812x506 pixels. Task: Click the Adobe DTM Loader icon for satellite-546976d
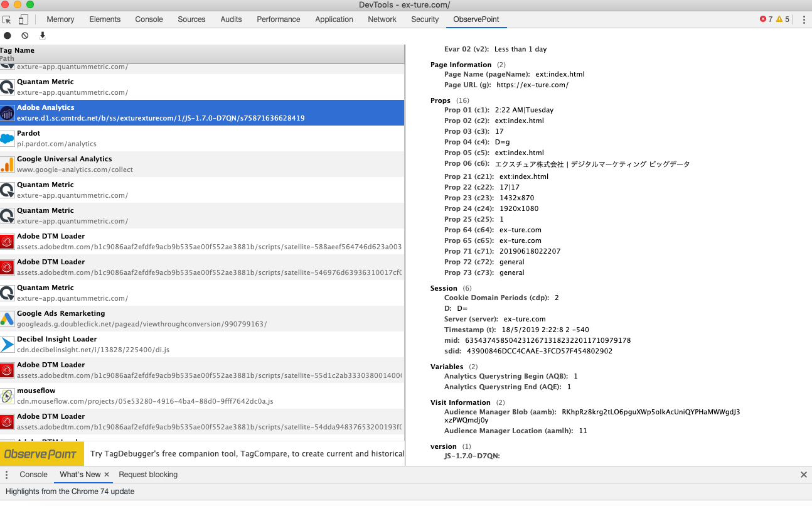[x=7, y=267]
